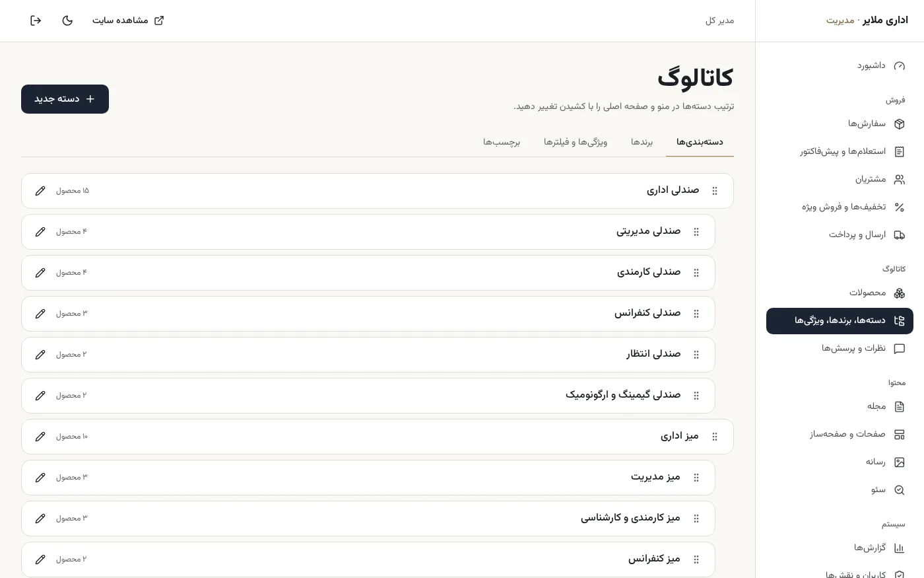924x578 pixels.
Task: Click the میز کارمندی و کارشناسی row title
Action: pos(630,518)
